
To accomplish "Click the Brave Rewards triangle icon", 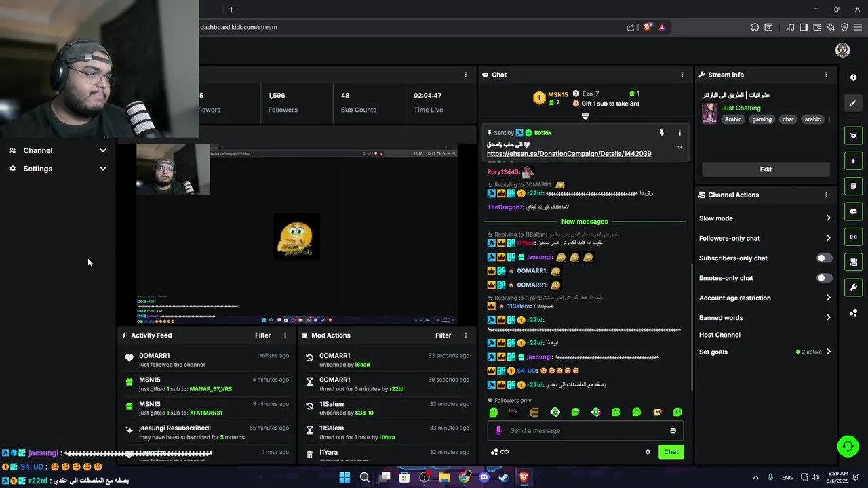I will pyautogui.click(x=662, y=27).
